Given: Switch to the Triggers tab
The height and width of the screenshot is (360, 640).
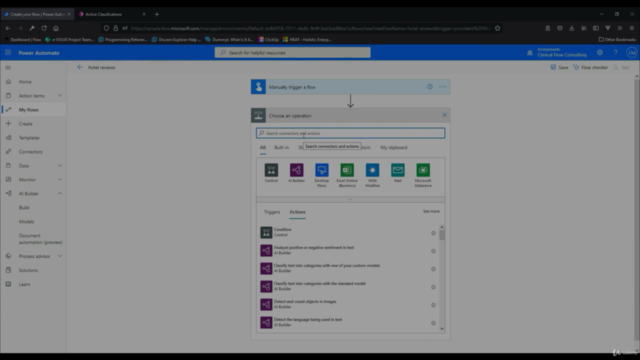Looking at the screenshot, I should tap(272, 212).
